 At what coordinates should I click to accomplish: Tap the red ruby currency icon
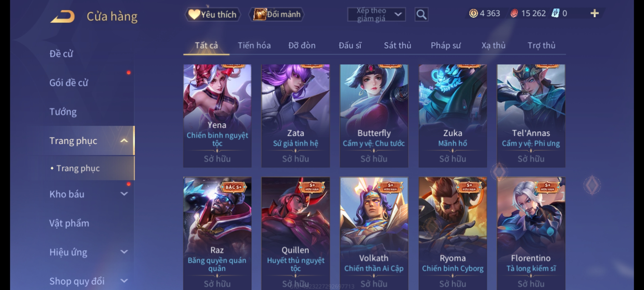(x=514, y=13)
